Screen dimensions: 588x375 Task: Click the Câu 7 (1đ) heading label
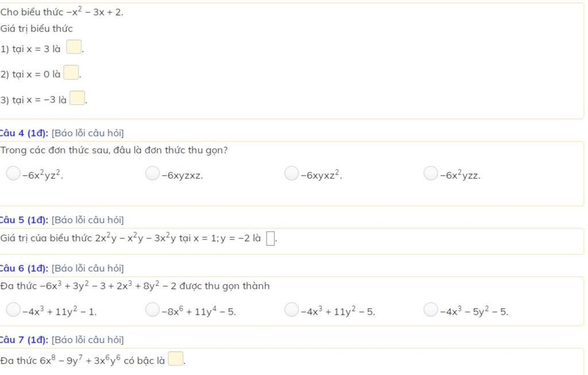[24, 340]
